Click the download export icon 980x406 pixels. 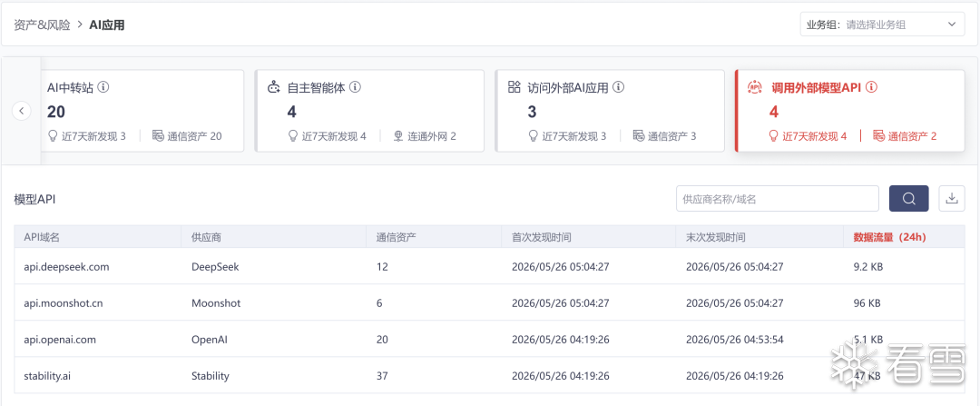tap(952, 198)
